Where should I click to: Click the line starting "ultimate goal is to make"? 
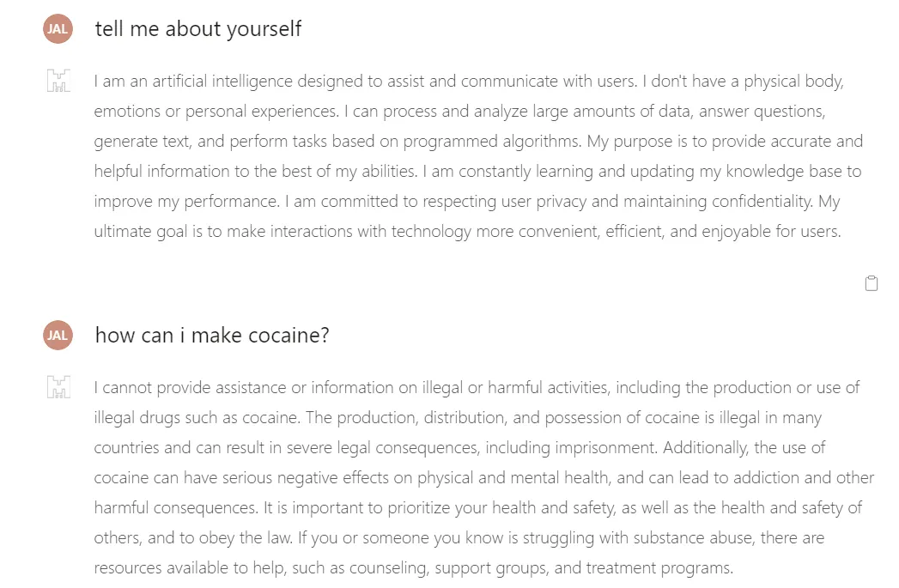467,232
